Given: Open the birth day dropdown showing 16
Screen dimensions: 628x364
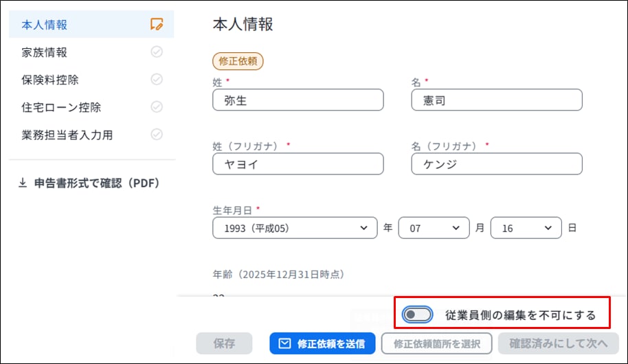Looking at the screenshot, I should (526, 228).
